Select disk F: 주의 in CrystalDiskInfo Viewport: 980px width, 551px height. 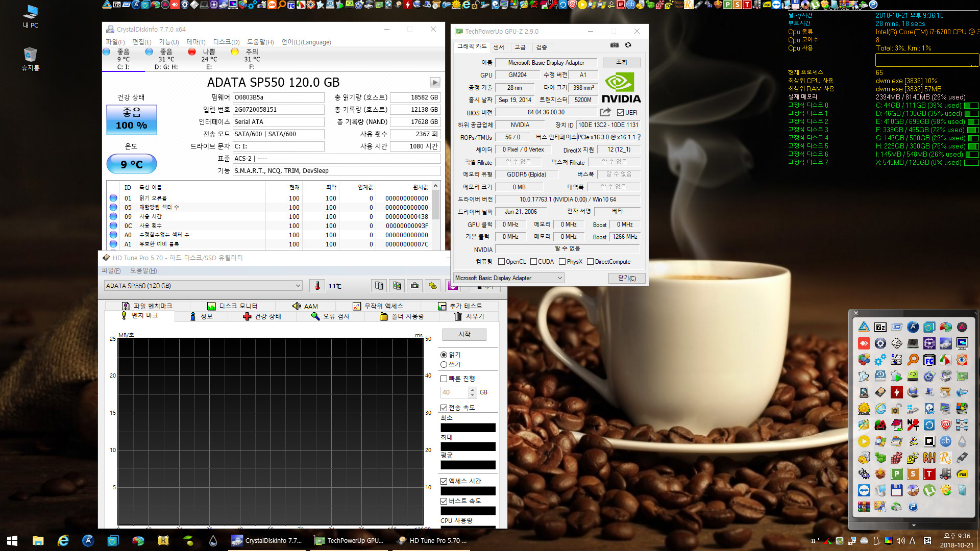pyautogui.click(x=252, y=59)
